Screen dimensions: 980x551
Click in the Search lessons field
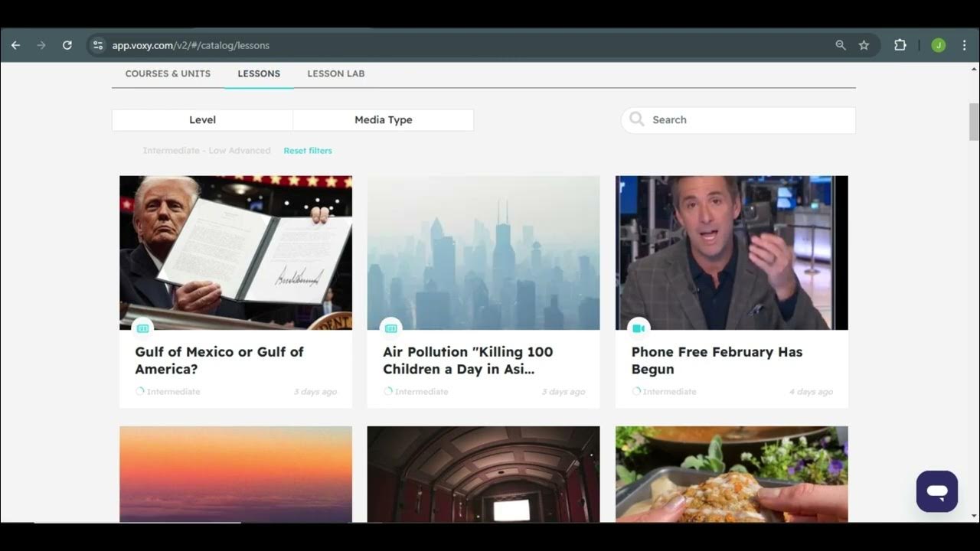pos(738,120)
